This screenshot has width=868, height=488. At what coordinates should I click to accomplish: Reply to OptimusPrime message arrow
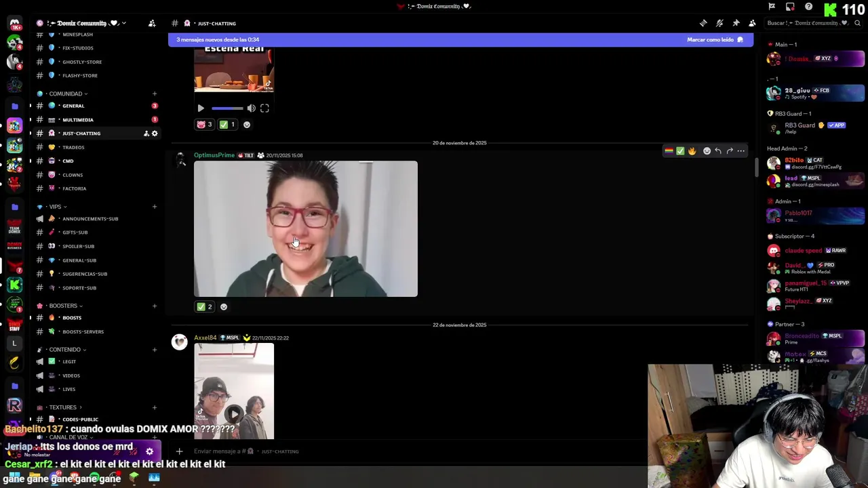[x=718, y=151]
